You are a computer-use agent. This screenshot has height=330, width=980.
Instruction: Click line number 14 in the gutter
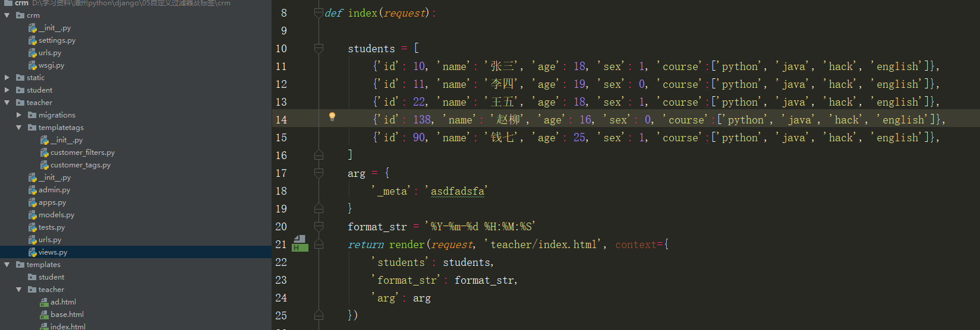pos(281,120)
